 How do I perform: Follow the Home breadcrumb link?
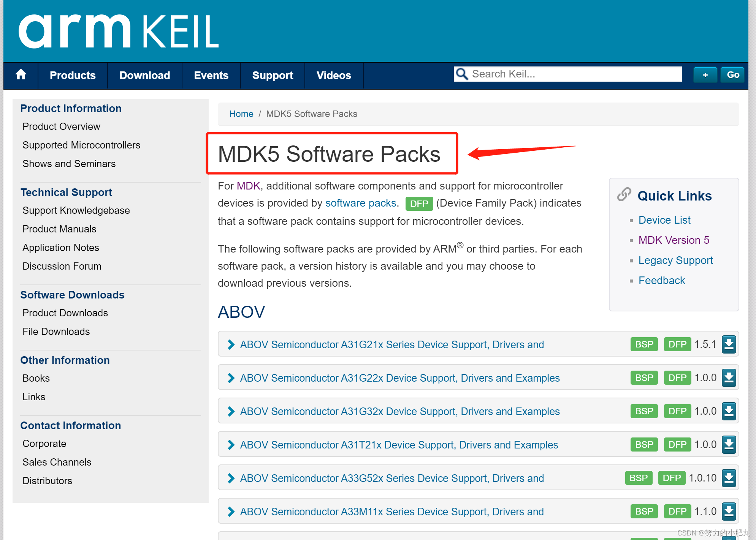(241, 114)
